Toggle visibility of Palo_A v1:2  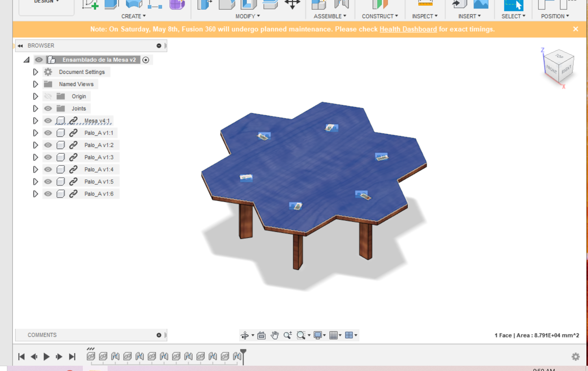point(48,145)
